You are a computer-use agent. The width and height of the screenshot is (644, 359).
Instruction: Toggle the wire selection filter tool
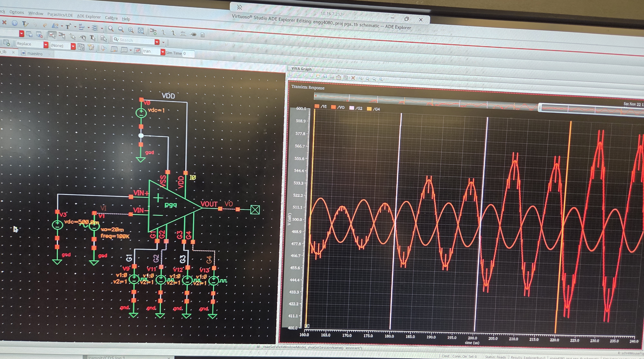tap(73, 37)
